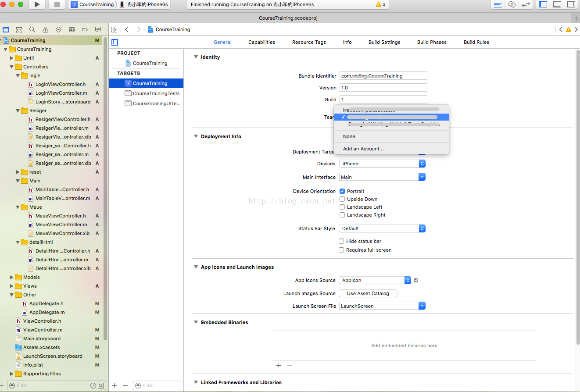Open the issue navigator warning icon
The height and width of the screenshot is (392, 580).
(x=45, y=29)
